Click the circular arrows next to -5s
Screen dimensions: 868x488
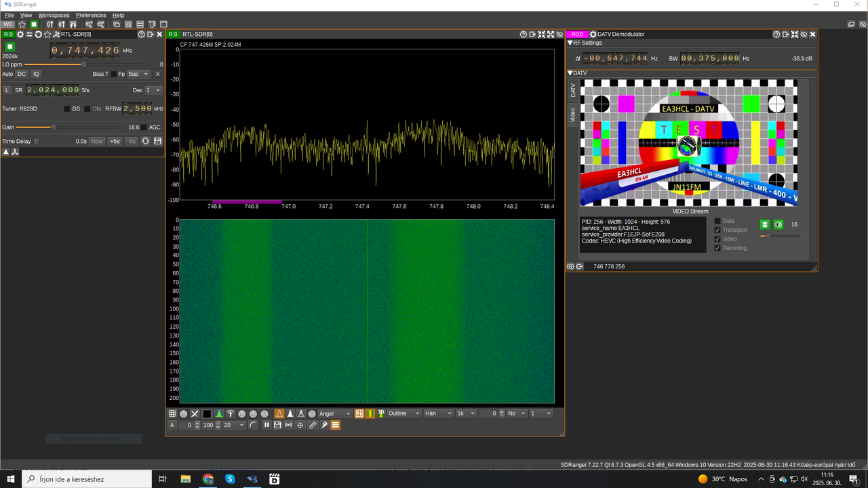pyautogui.click(x=145, y=141)
